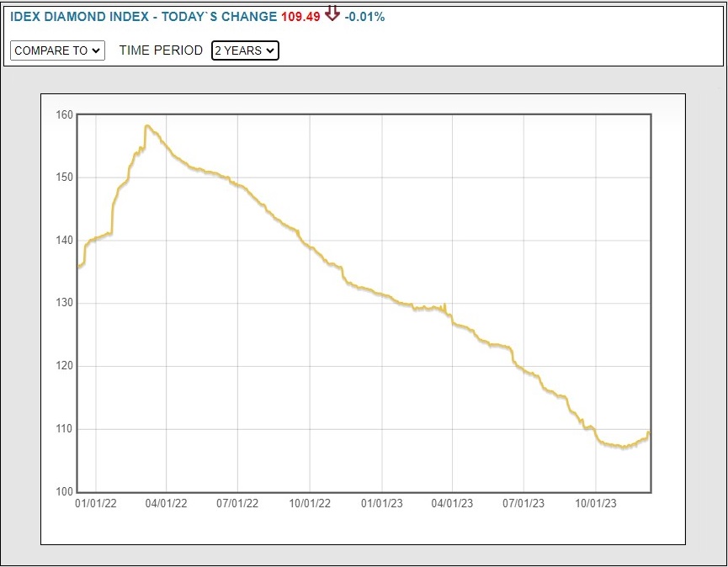
Task: Click the rightmost end of the chart line
Action: point(649,434)
